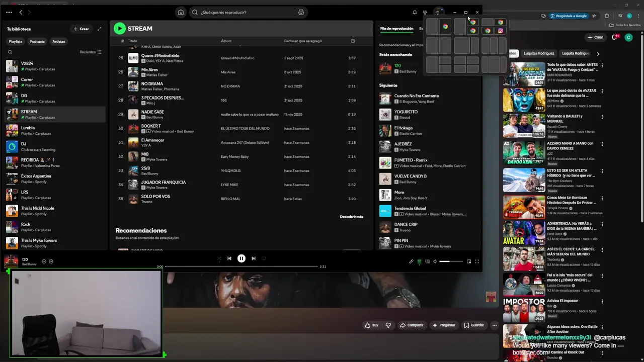Open Éxitos Argentina playlist
Viewport: 644px width, 362px height.
pyautogui.click(x=55, y=178)
